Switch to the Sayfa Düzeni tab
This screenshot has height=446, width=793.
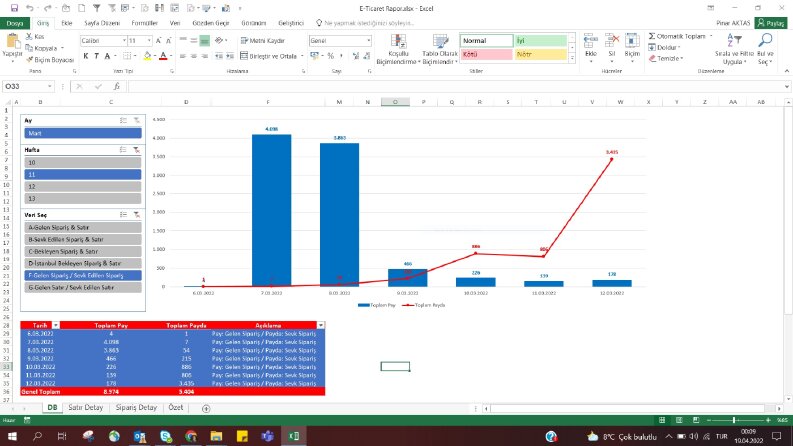[102, 23]
